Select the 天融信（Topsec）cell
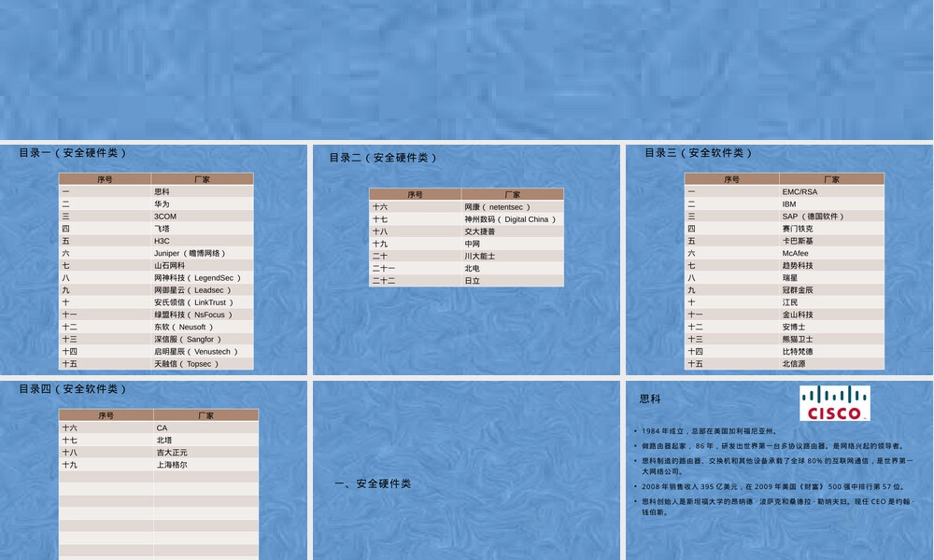The image size is (934, 560). tap(202, 364)
